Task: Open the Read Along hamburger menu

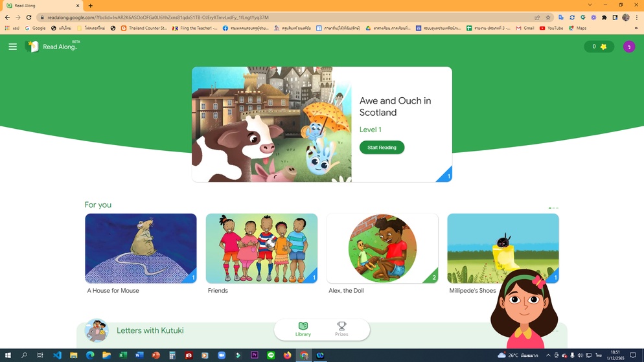Action: [x=13, y=47]
